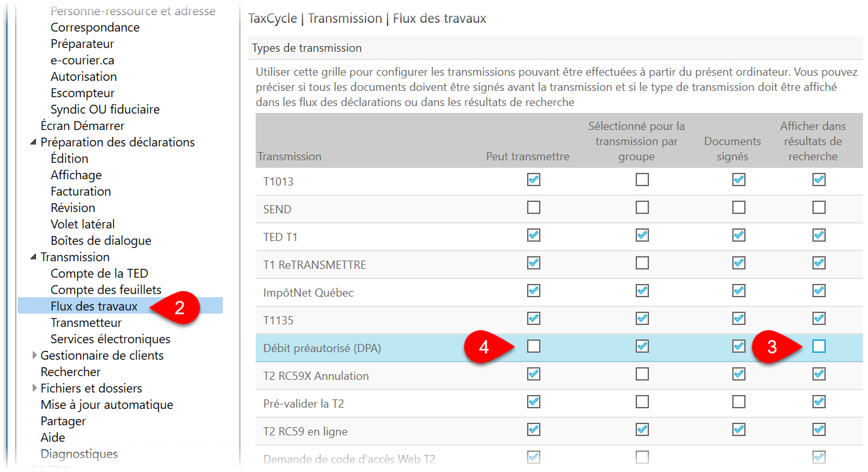Select Volet latéral
This screenshot has width=868, height=472.
[83, 225]
